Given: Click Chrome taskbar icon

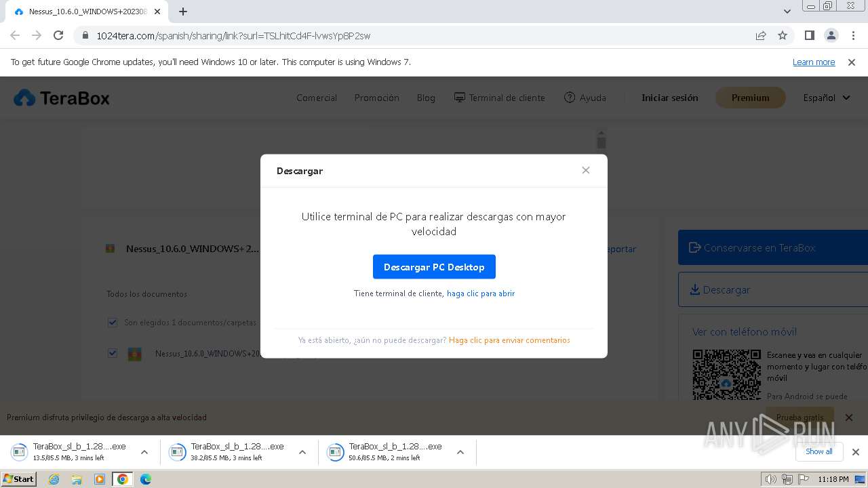Looking at the screenshot, I should click(x=123, y=479).
